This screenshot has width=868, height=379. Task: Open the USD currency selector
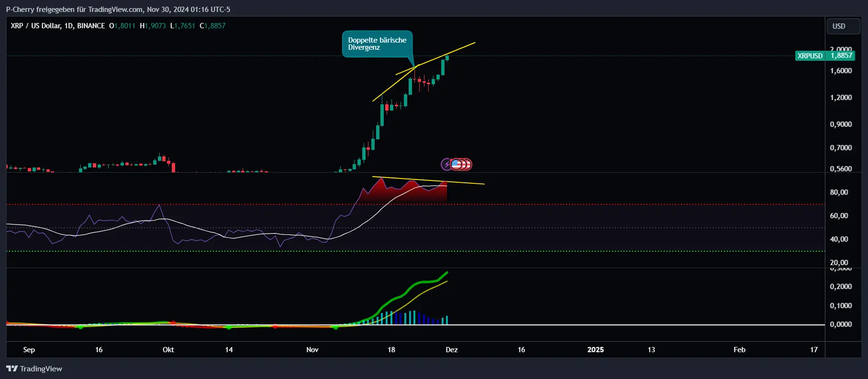pyautogui.click(x=844, y=26)
